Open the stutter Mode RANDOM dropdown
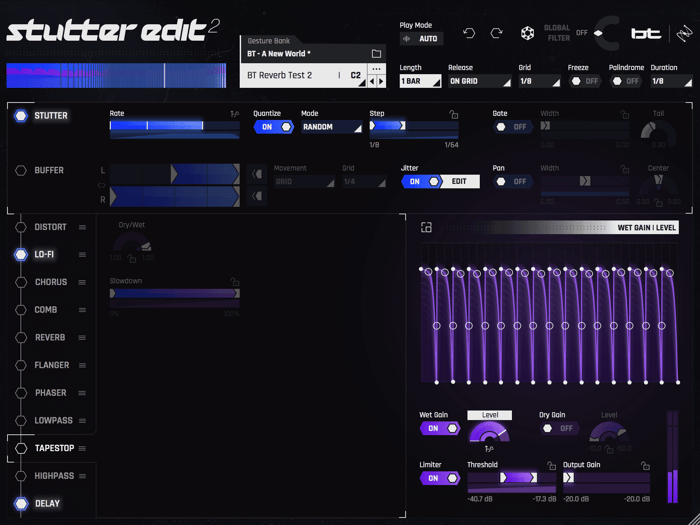The width and height of the screenshot is (700, 525). [332, 127]
